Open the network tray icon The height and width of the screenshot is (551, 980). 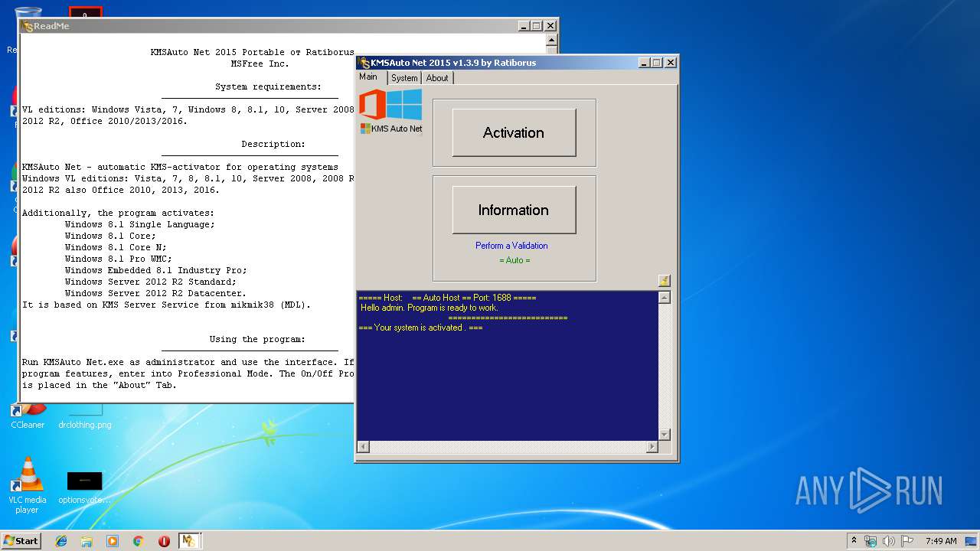pos(871,541)
